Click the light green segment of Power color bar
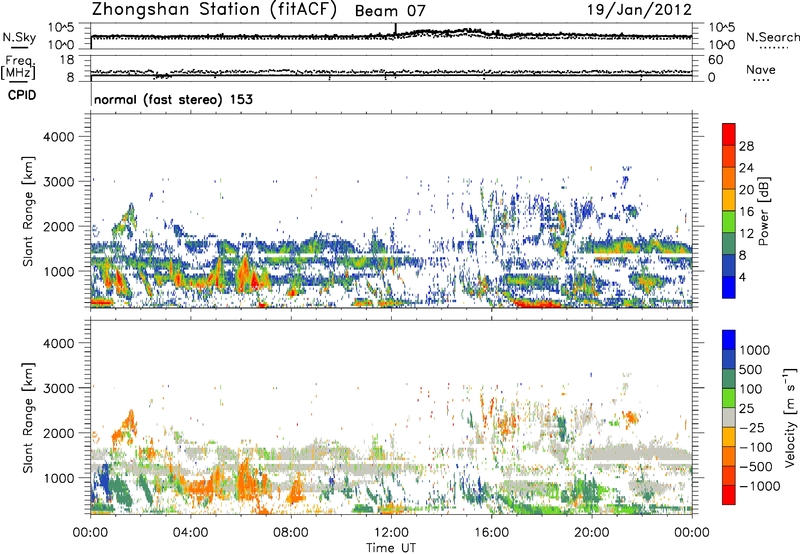 pyautogui.click(x=729, y=222)
